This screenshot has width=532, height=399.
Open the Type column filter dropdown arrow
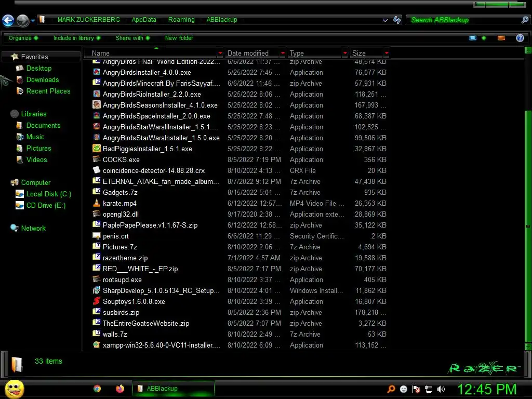tap(345, 54)
